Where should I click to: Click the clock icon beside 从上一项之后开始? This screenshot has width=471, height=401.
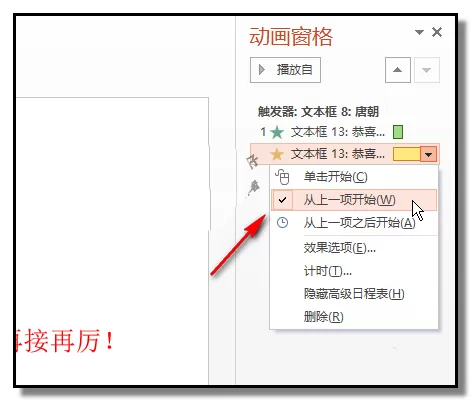coord(282,223)
